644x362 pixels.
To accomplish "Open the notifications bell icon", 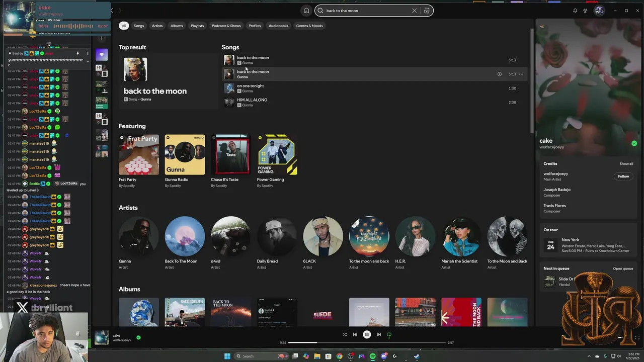I will coord(575,11).
